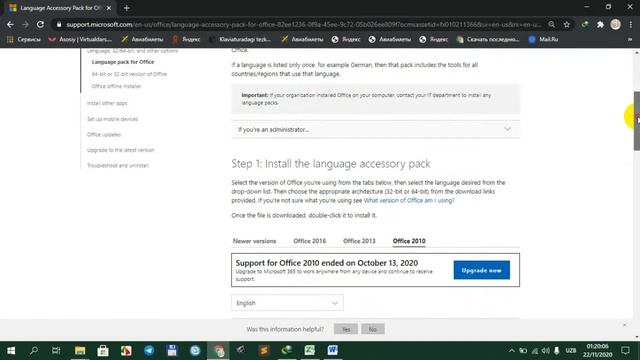Viewport: 640px width, 360px height.
Task: Click the taskbar clock and date
Action: (x=597, y=350)
